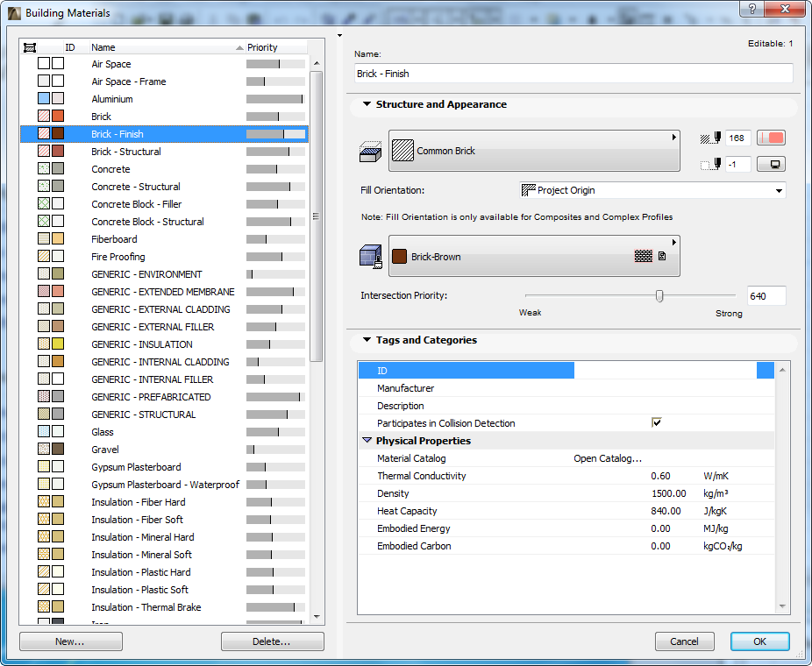This screenshot has width=812, height=666.
Task: Click the Heat Capacity value 840.00
Action: pos(666,511)
